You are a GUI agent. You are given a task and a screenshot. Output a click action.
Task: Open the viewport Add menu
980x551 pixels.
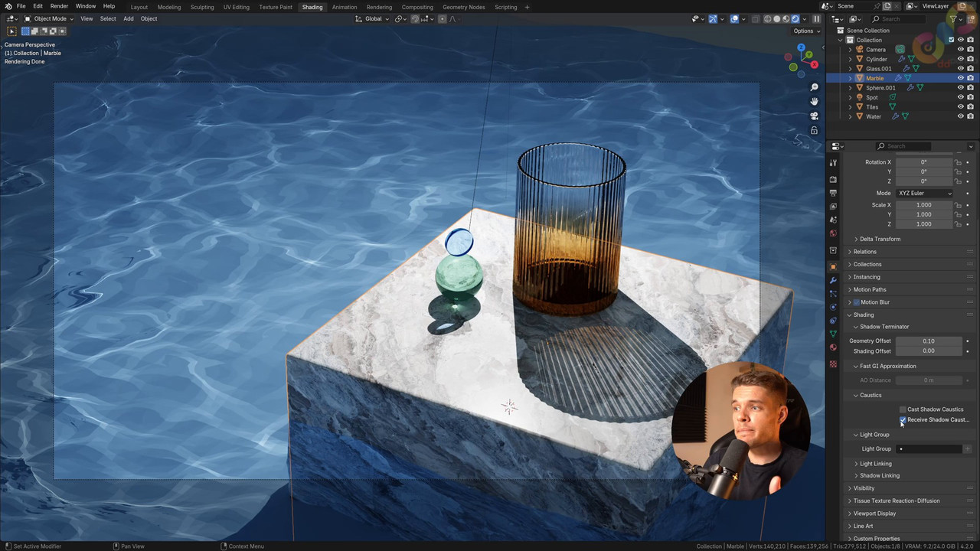tap(129, 19)
